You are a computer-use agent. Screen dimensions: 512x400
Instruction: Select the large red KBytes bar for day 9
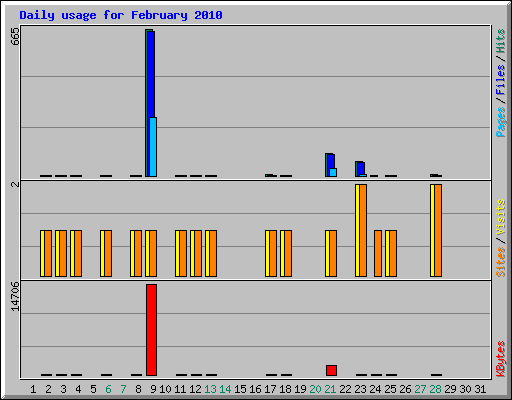[x=151, y=330]
